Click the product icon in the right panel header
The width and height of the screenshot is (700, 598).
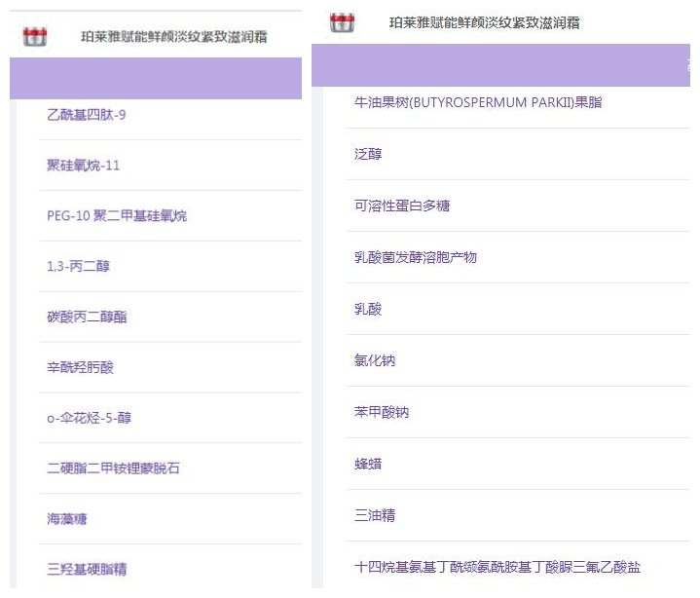tap(342, 21)
